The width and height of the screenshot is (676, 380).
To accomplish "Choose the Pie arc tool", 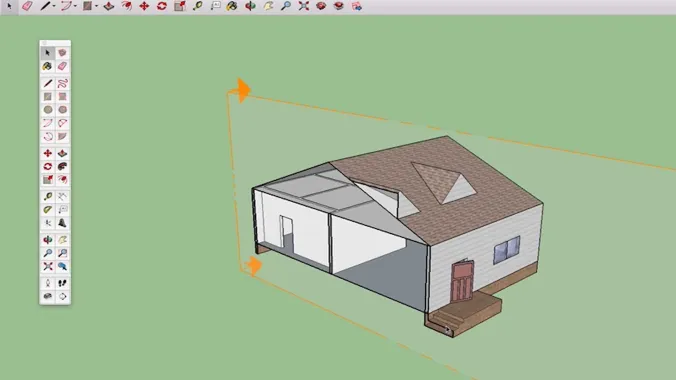I will coord(63,137).
